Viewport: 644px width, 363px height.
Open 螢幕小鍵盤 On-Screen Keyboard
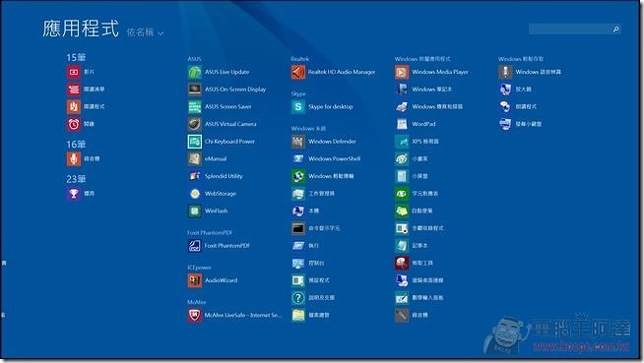[520, 124]
